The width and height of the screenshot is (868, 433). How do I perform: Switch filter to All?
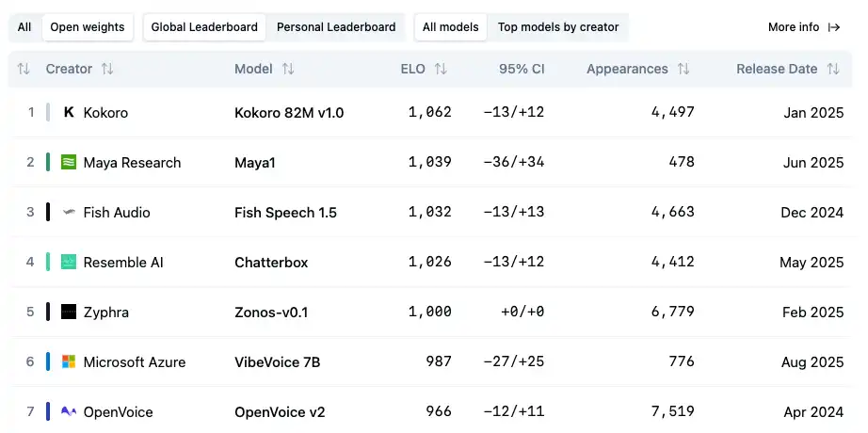pyautogui.click(x=24, y=27)
